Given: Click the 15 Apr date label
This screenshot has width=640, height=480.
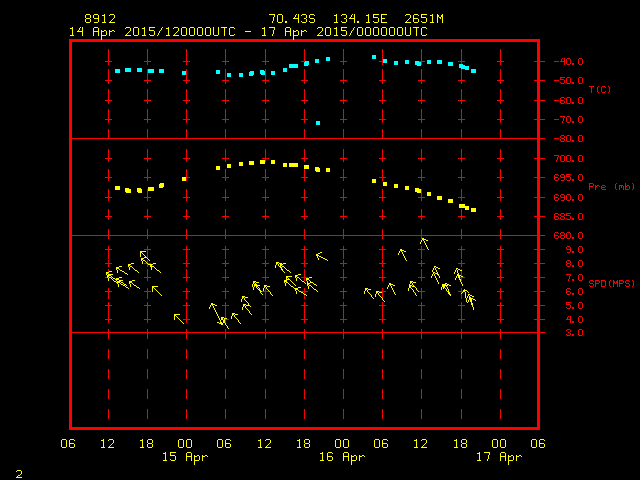Looking at the screenshot, I should [185, 457].
